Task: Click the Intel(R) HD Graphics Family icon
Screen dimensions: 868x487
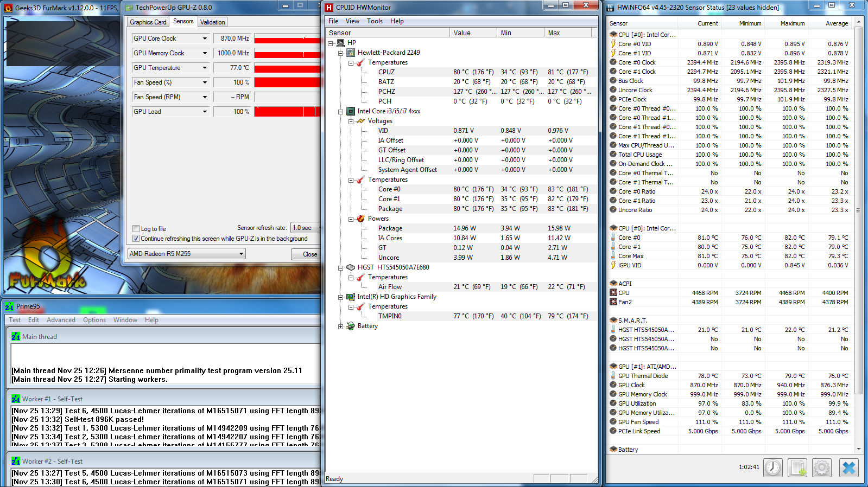Action: click(x=351, y=297)
